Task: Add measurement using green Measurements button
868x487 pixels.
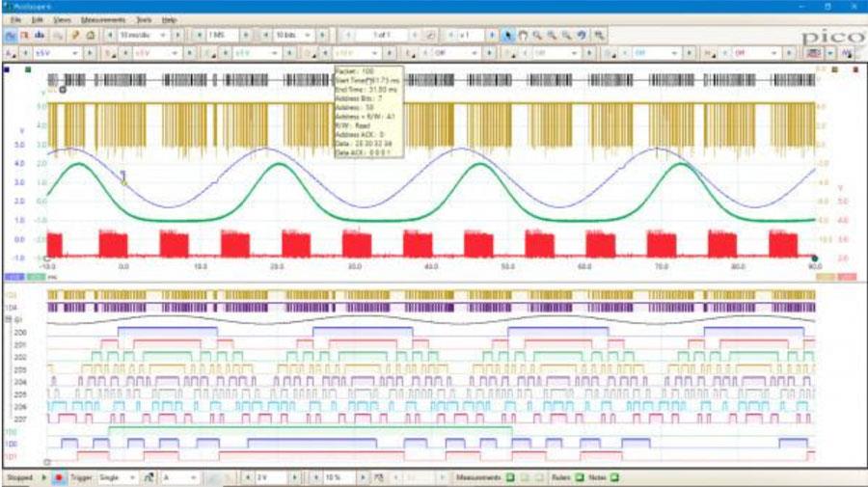Action: (x=510, y=477)
